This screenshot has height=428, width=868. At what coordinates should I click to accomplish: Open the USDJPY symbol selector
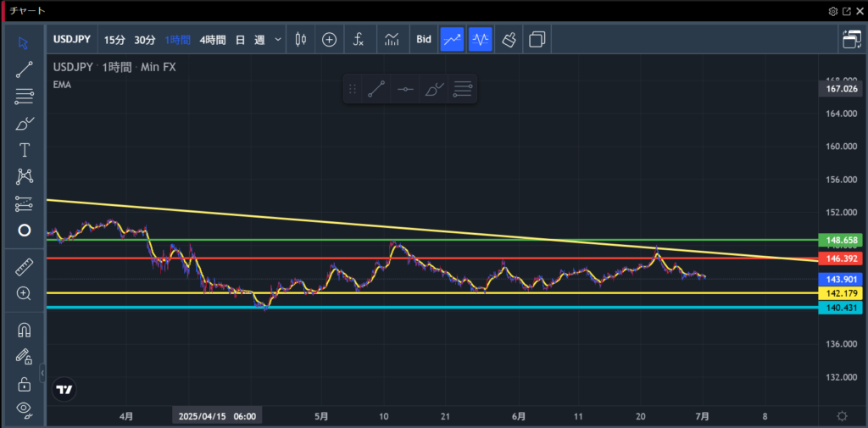point(72,39)
